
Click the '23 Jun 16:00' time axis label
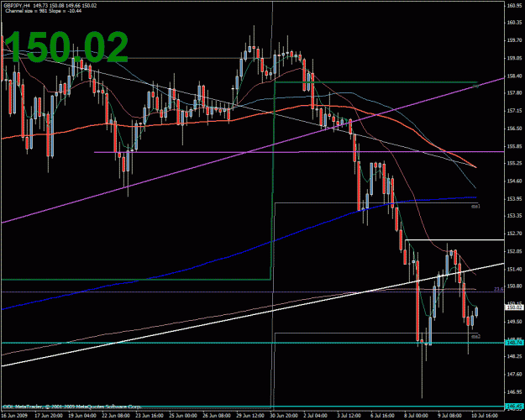(x=148, y=416)
